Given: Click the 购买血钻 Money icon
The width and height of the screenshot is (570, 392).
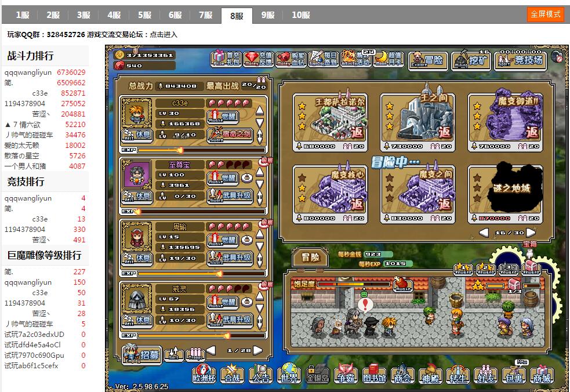Looking at the screenshot, I should pyautogui.click(x=291, y=58).
